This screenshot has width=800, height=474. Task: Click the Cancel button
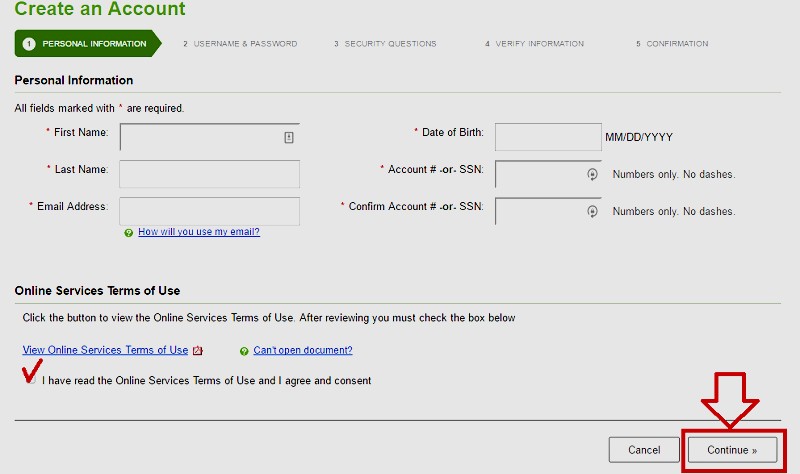644,450
